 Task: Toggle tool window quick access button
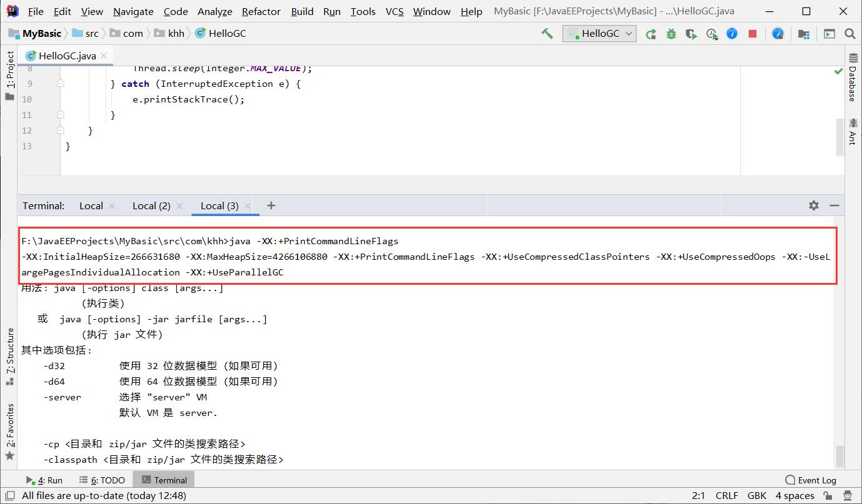coord(9,495)
